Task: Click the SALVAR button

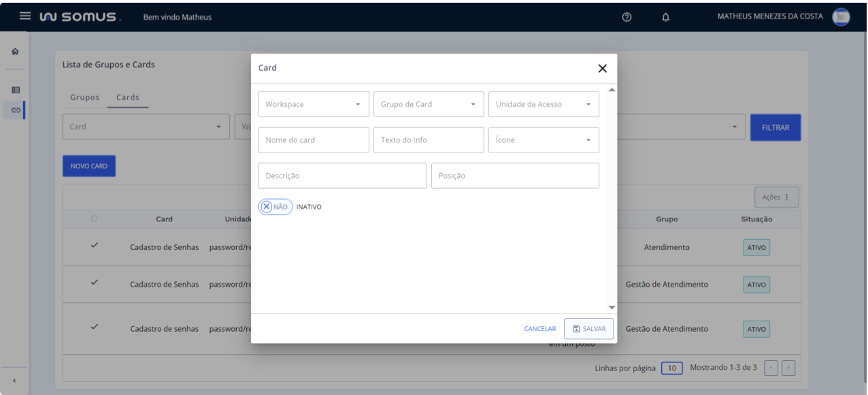Action: [588, 328]
